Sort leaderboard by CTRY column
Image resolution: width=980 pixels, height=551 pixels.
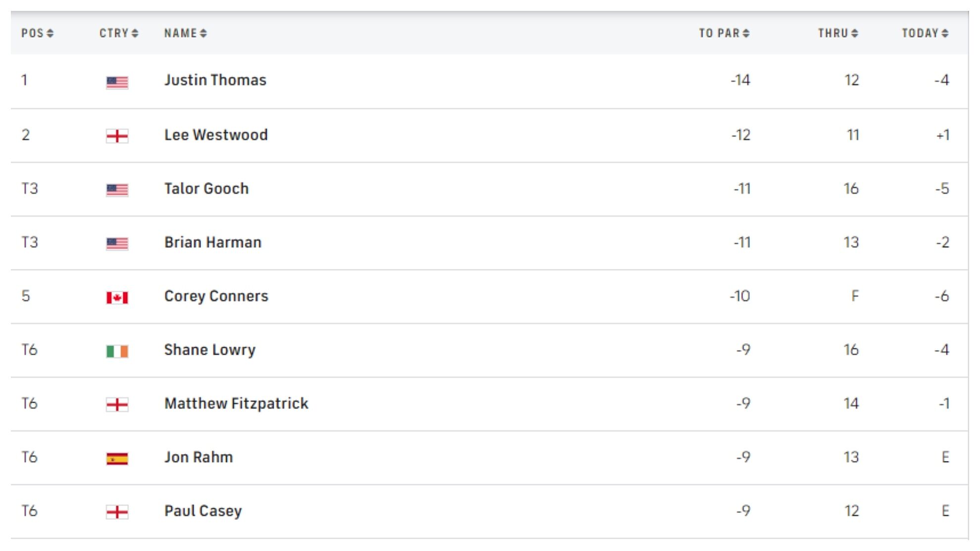(x=119, y=33)
